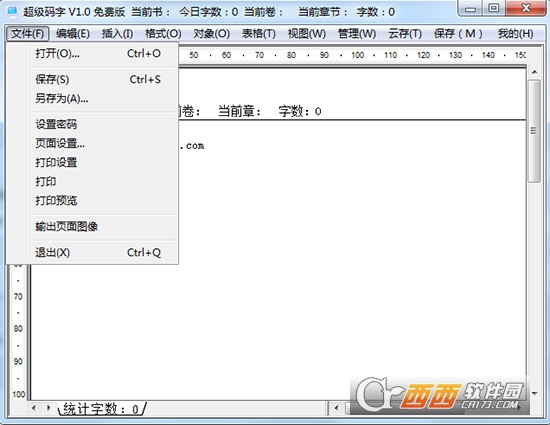Click the sheet tab scroll-left arrow

tap(34, 408)
